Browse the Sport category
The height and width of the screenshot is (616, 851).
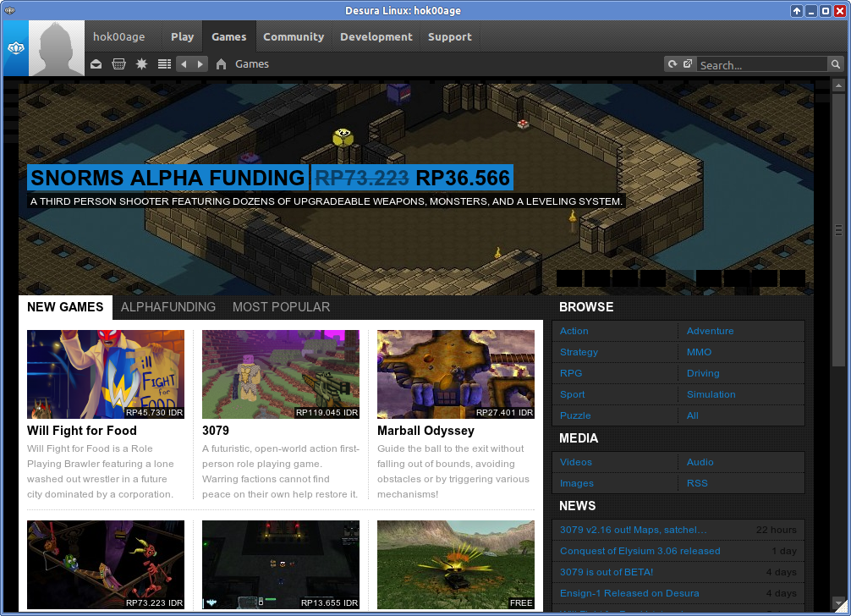(x=573, y=394)
